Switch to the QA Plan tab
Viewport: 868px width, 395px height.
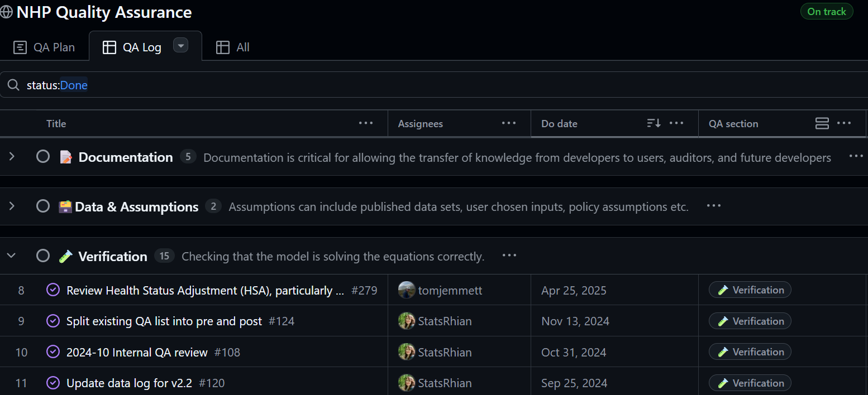click(x=45, y=47)
